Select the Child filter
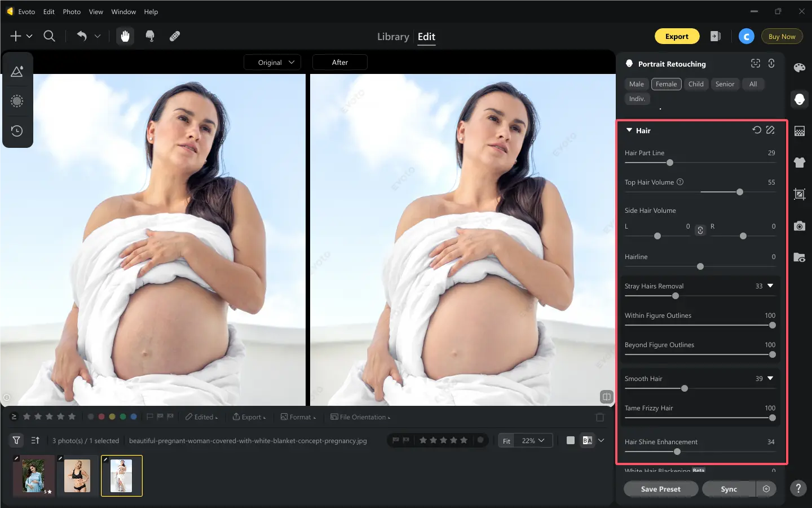Viewport: 812px width, 508px height. coord(696,84)
